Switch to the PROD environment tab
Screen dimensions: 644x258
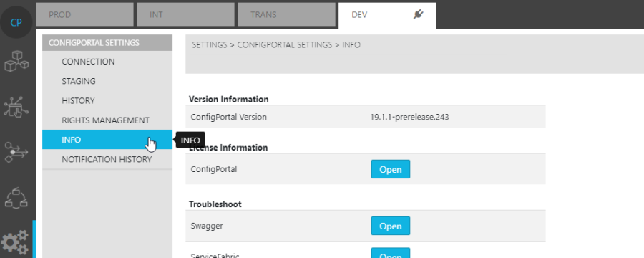(x=84, y=15)
